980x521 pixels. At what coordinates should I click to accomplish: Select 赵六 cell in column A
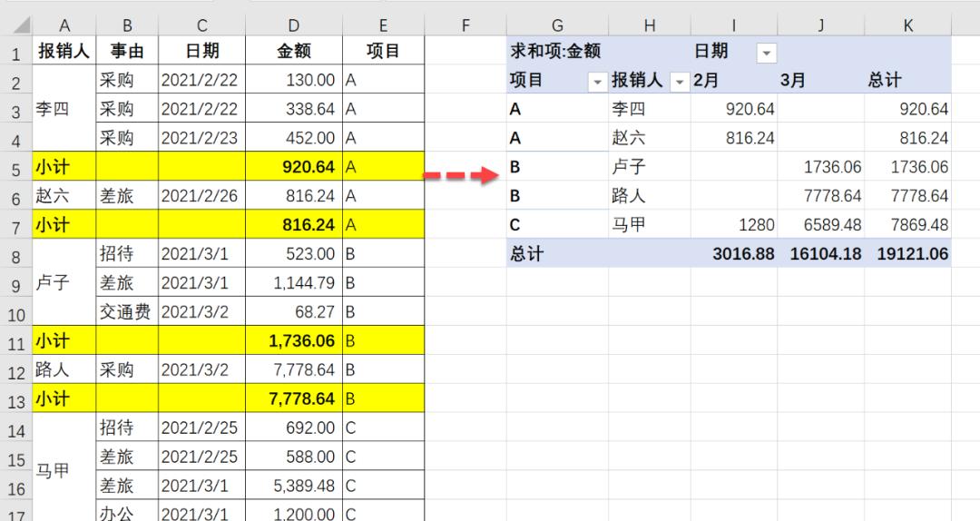[64, 196]
